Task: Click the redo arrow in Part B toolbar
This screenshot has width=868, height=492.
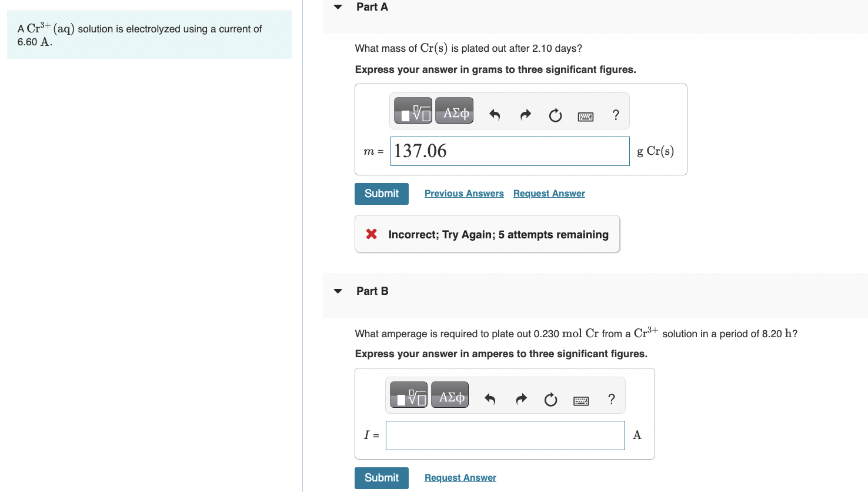Action: pyautogui.click(x=521, y=400)
